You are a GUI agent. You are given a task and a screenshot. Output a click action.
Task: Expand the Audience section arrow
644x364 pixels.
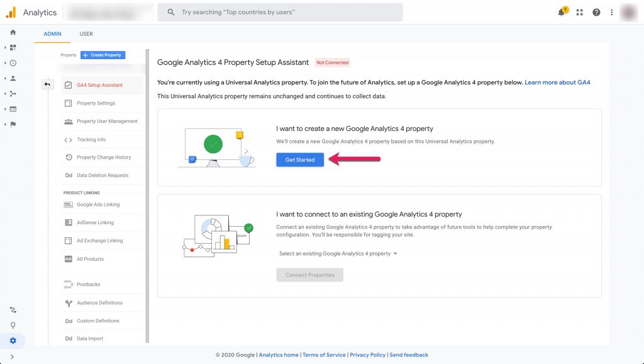click(5, 78)
